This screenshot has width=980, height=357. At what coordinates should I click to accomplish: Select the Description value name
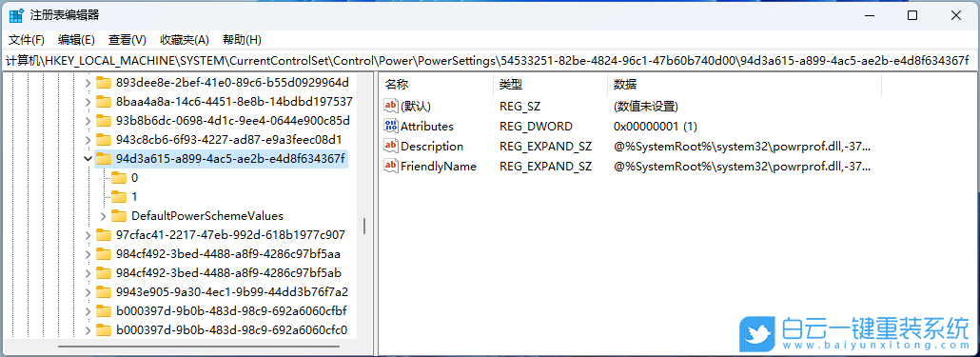pyautogui.click(x=432, y=147)
